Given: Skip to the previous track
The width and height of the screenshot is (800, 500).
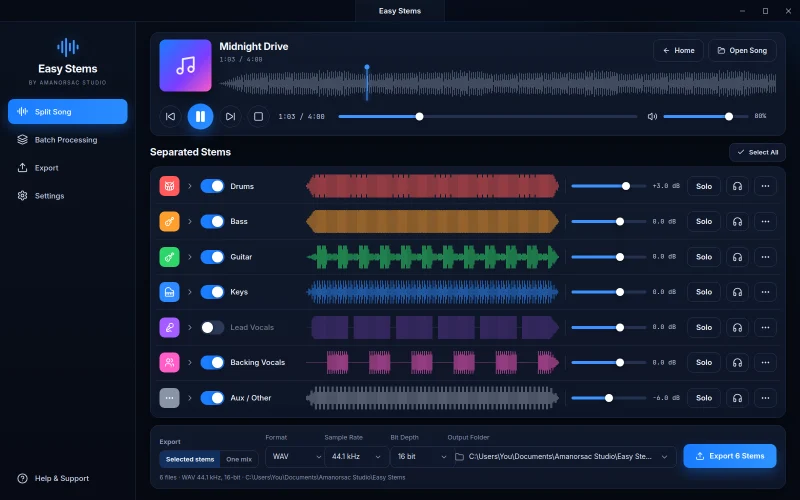Looking at the screenshot, I should (x=170, y=116).
